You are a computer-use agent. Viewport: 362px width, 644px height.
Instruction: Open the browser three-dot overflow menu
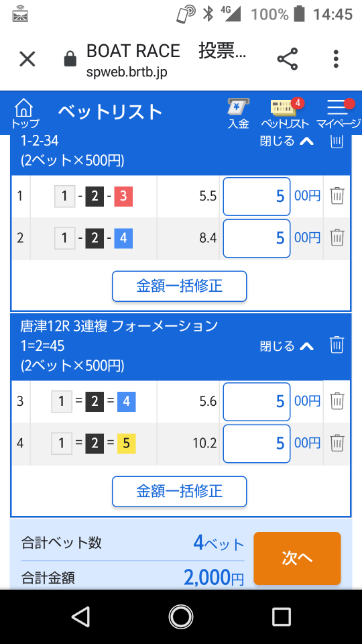(x=336, y=59)
